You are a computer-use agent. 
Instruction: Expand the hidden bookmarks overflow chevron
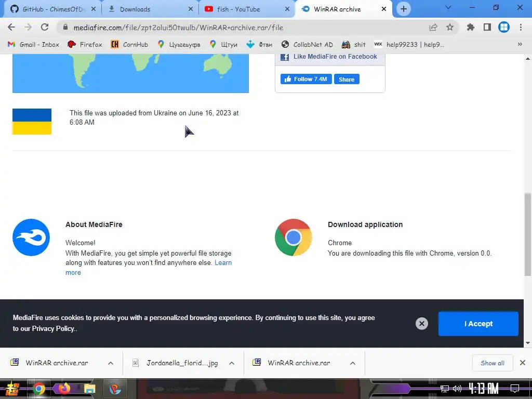pos(520,44)
